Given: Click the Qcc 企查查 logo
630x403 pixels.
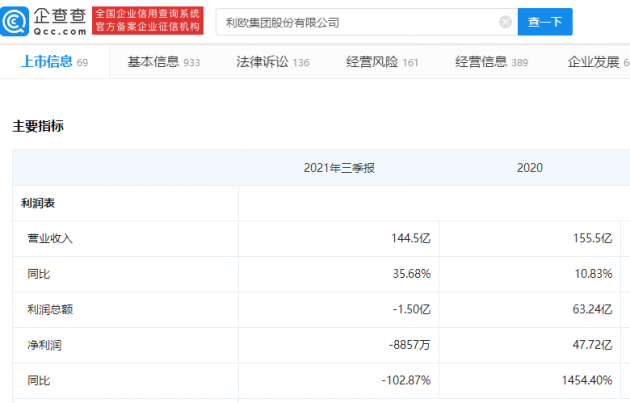Looking at the screenshot, I should [x=46, y=21].
